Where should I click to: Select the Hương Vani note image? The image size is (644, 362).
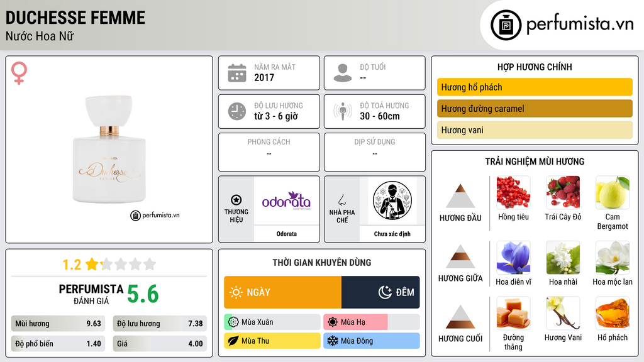coord(563,314)
